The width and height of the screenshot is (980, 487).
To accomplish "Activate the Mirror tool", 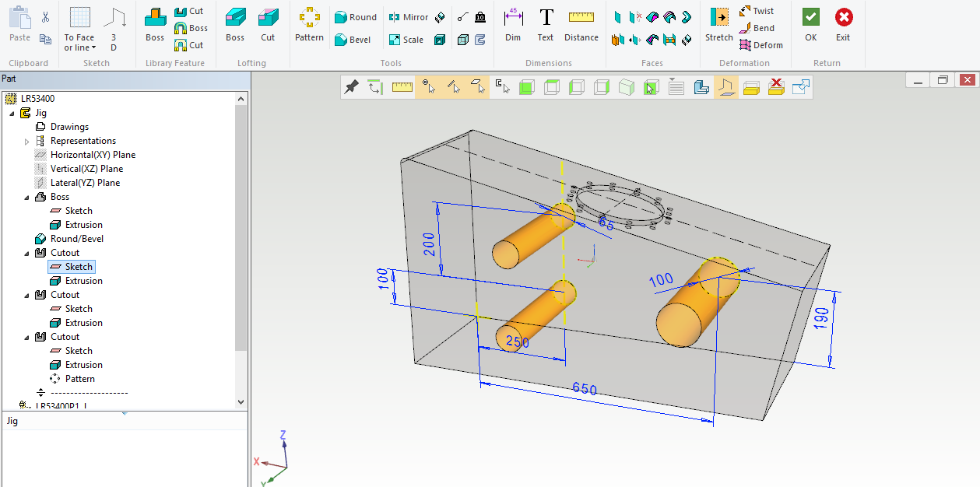I will tap(408, 17).
